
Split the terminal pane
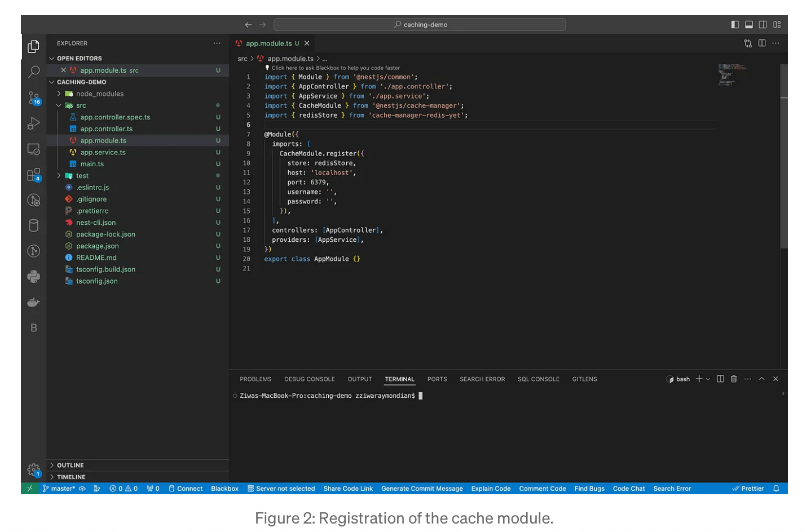click(720, 379)
